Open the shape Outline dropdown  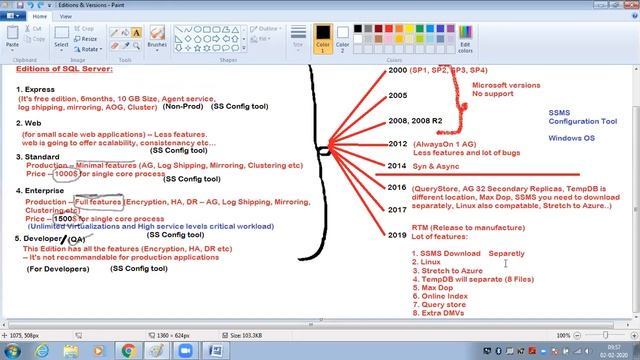click(266, 29)
